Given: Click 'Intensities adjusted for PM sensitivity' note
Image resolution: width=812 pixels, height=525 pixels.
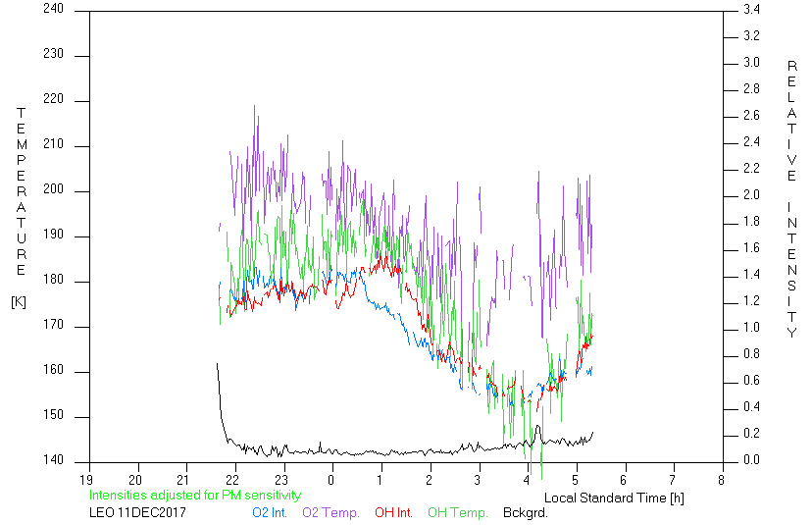Looking at the screenshot, I should pyautogui.click(x=195, y=495).
